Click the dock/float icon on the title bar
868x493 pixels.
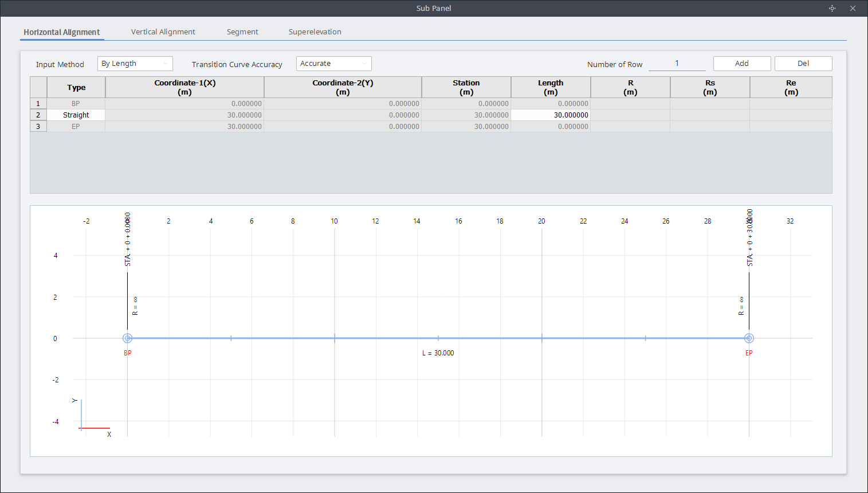[832, 8]
